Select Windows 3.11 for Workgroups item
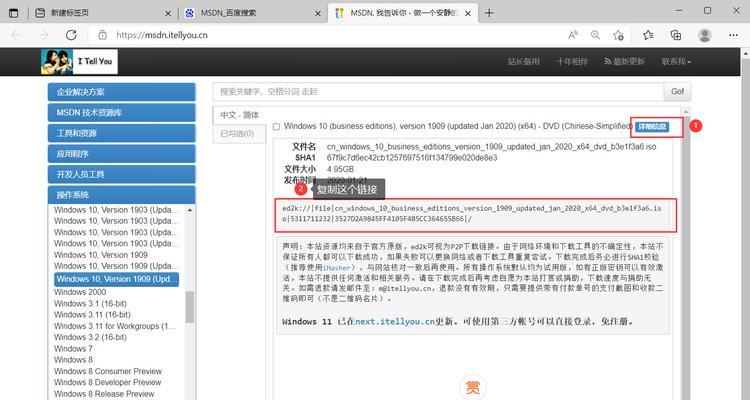 (x=115, y=326)
